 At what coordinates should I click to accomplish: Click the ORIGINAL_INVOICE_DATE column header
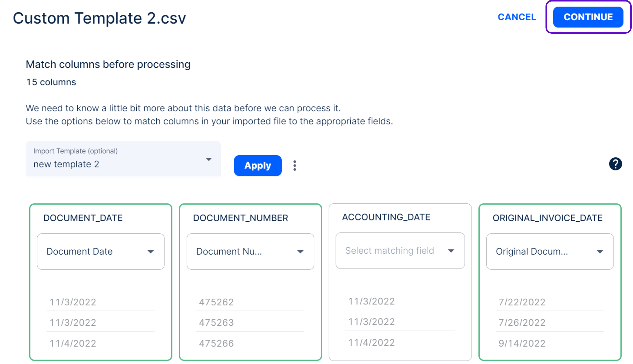click(x=547, y=218)
